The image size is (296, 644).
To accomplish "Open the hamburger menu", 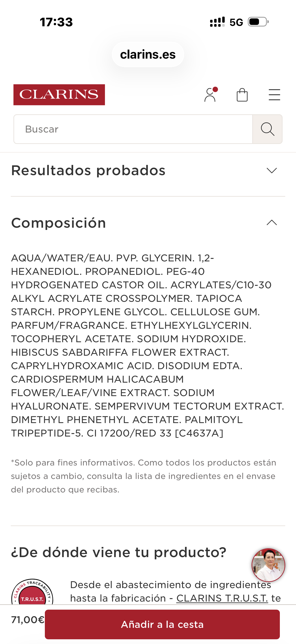I will [x=274, y=95].
